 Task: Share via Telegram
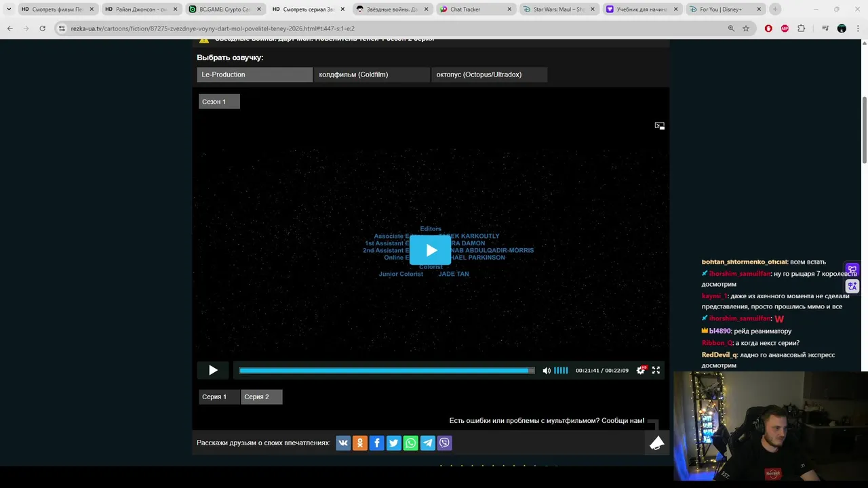coord(428,443)
